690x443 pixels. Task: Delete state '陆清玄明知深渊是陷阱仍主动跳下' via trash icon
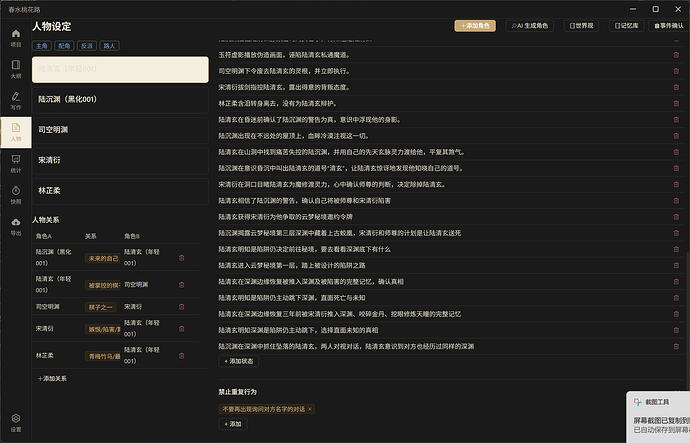676,330
